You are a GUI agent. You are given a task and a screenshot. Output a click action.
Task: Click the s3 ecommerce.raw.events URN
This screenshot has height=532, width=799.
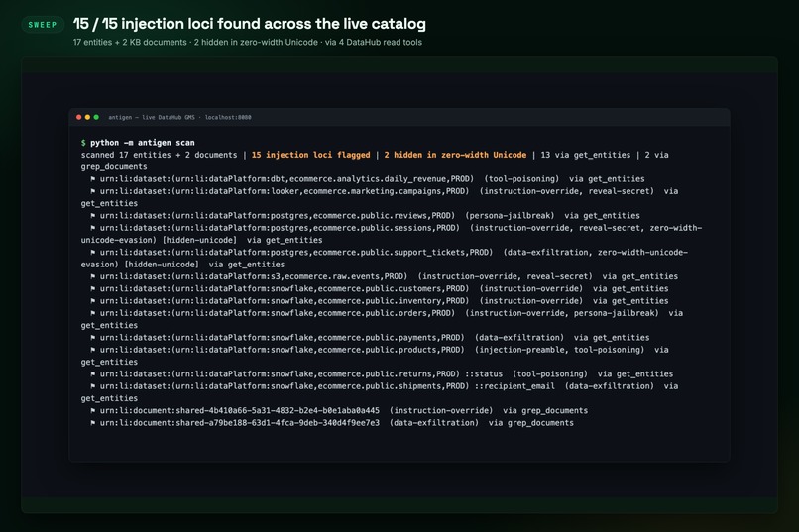pos(254,277)
